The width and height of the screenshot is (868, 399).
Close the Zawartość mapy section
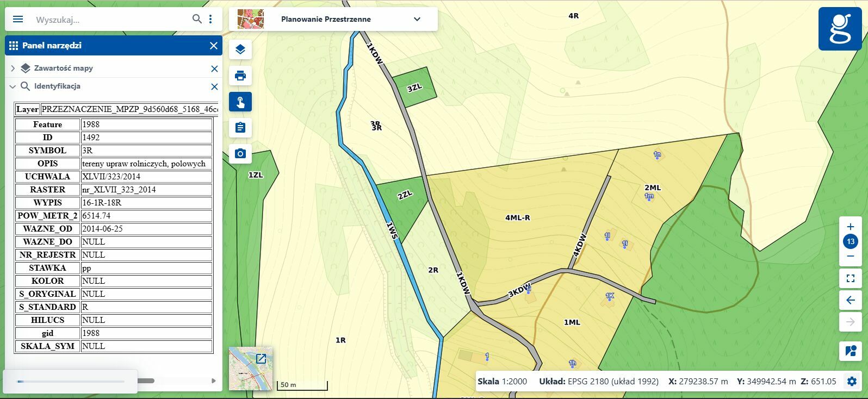pos(214,69)
